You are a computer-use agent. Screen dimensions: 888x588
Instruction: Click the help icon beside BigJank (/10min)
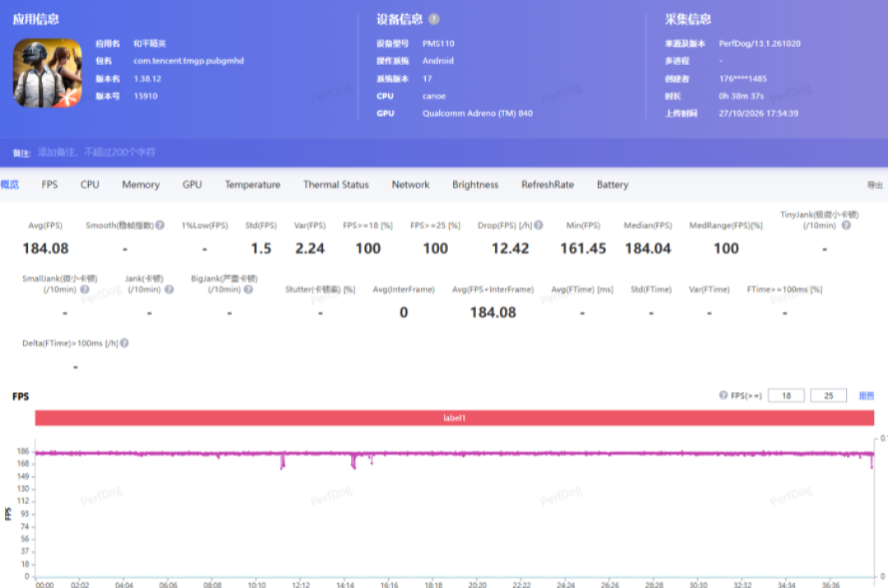click(248, 289)
